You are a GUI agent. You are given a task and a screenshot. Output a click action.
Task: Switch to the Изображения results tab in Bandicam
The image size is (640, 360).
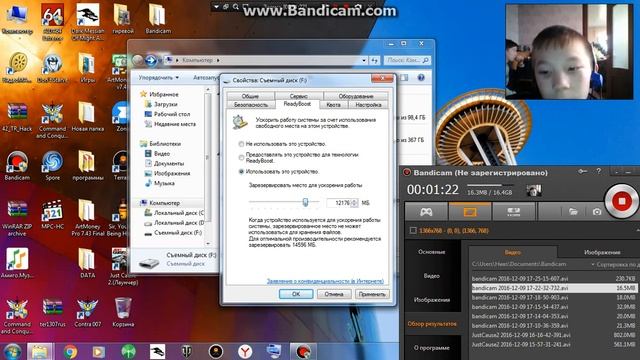(x=602, y=252)
